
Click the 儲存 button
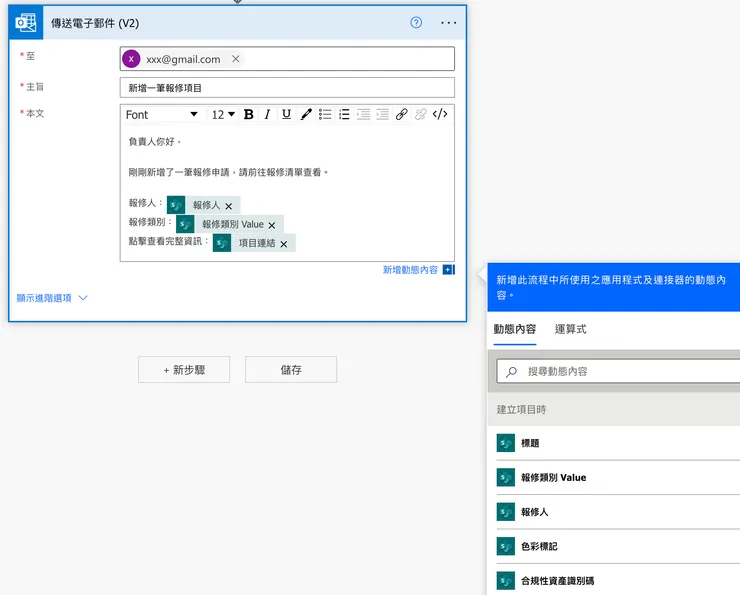coord(291,369)
